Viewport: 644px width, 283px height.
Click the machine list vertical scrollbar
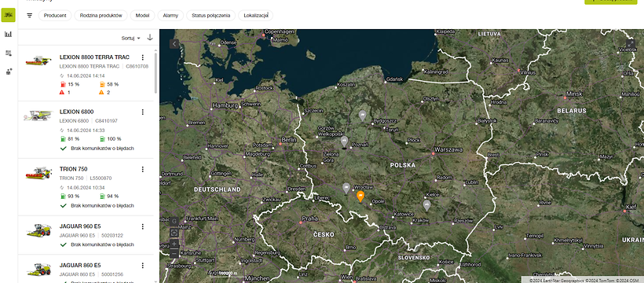(x=156, y=73)
